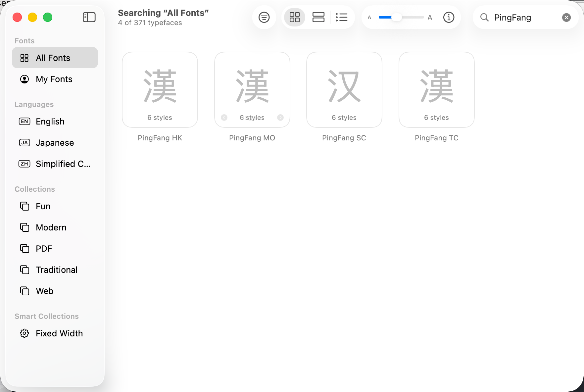Viewport: 584px width, 392px height.
Task: Click the PingFang SC name label
Action: coord(344,138)
